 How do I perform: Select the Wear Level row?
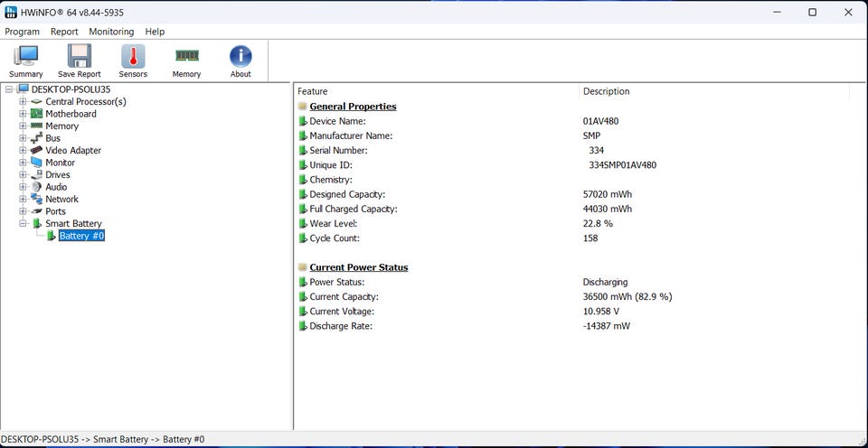click(x=333, y=224)
